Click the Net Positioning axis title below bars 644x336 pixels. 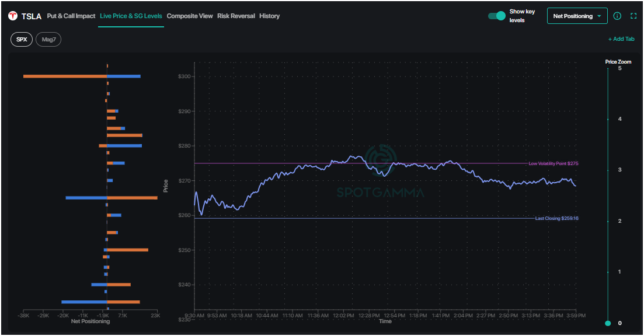pos(90,321)
